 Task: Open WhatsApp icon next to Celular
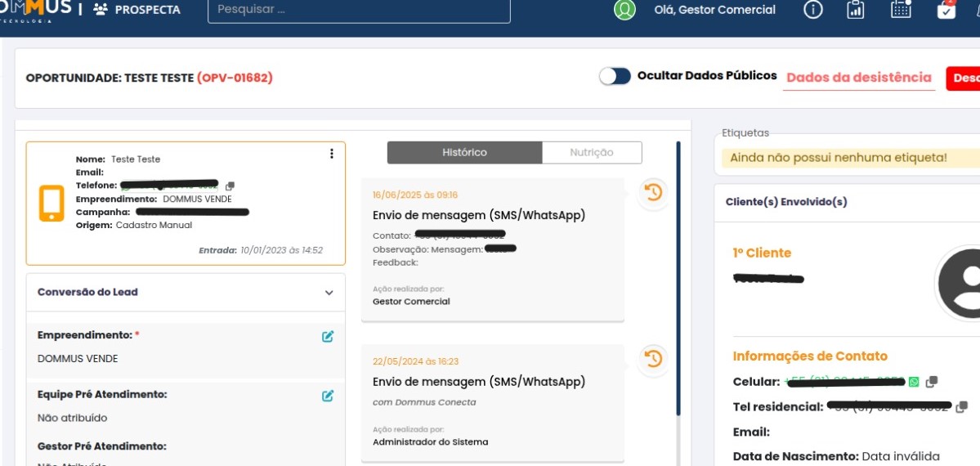[914, 382]
